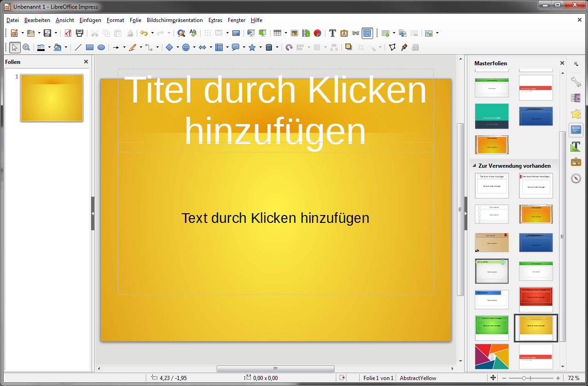Start presentation from current slide
This screenshot has height=386, width=588.
coord(263,33)
